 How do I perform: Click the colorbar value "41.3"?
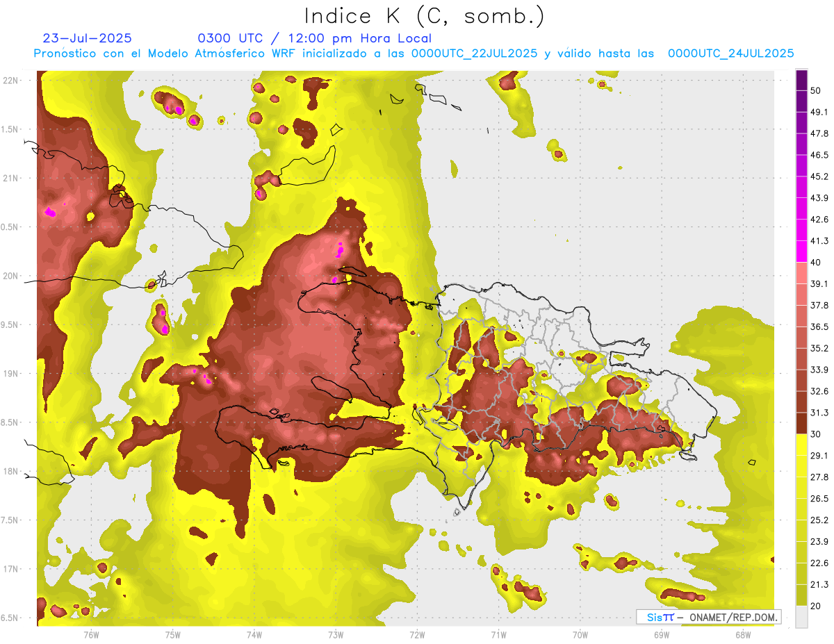pyautogui.click(x=819, y=241)
